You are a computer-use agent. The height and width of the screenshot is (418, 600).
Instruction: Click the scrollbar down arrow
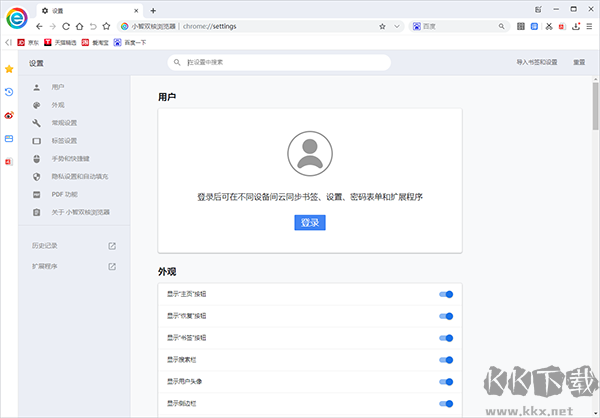[x=596, y=415]
